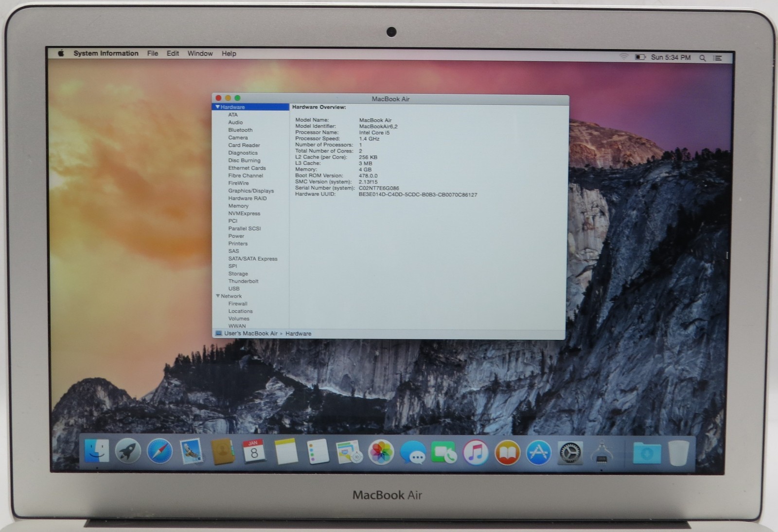Select FireWire in the sidebar
The width and height of the screenshot is (778, 532).
pos(238,183)
